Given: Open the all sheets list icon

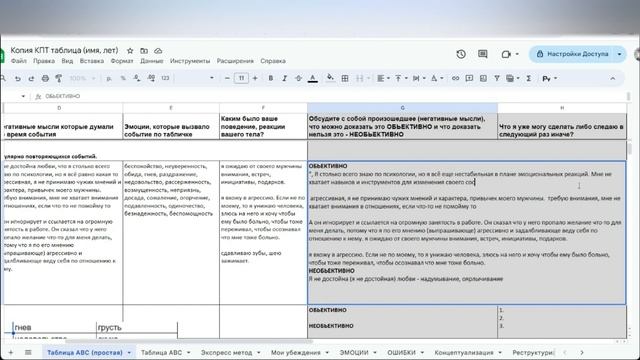Looking at the screenshot, I should (28, 352).
